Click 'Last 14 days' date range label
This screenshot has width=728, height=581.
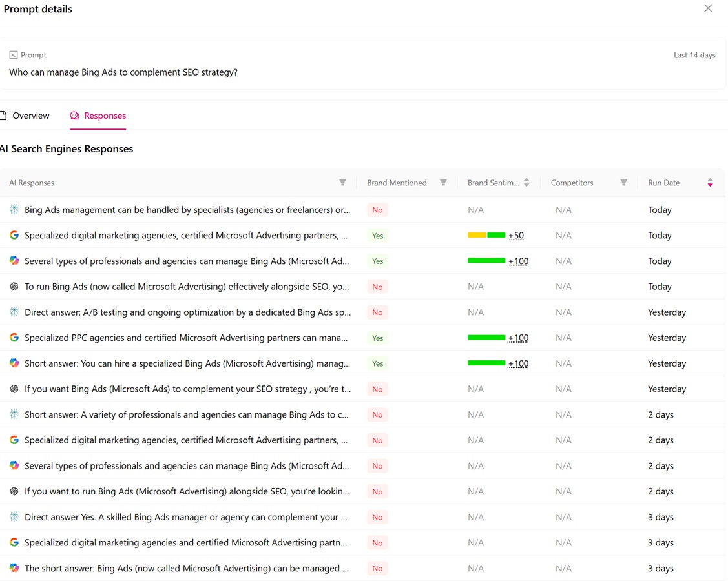coord(694,55)
